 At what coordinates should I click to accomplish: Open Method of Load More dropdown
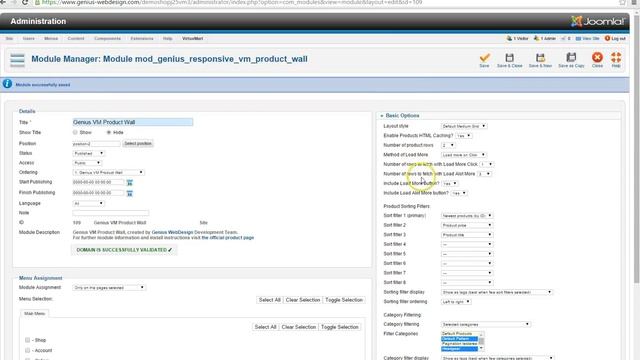click(x=463, y=155)
